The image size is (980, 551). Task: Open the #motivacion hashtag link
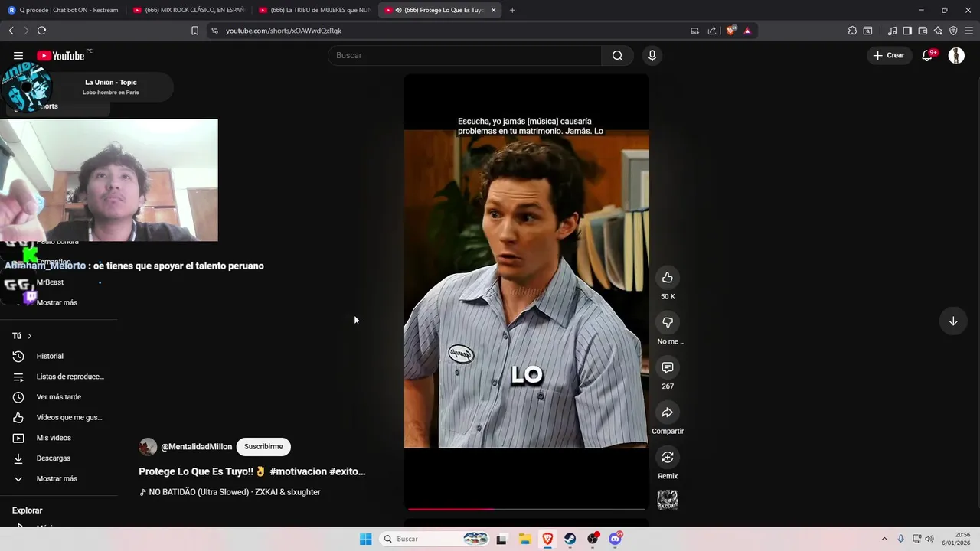click(x=298, y=471)
